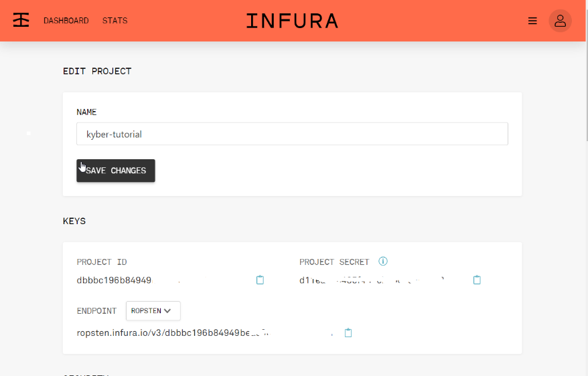
Task: Click the Keys section heading
Action: pos(74,221)
